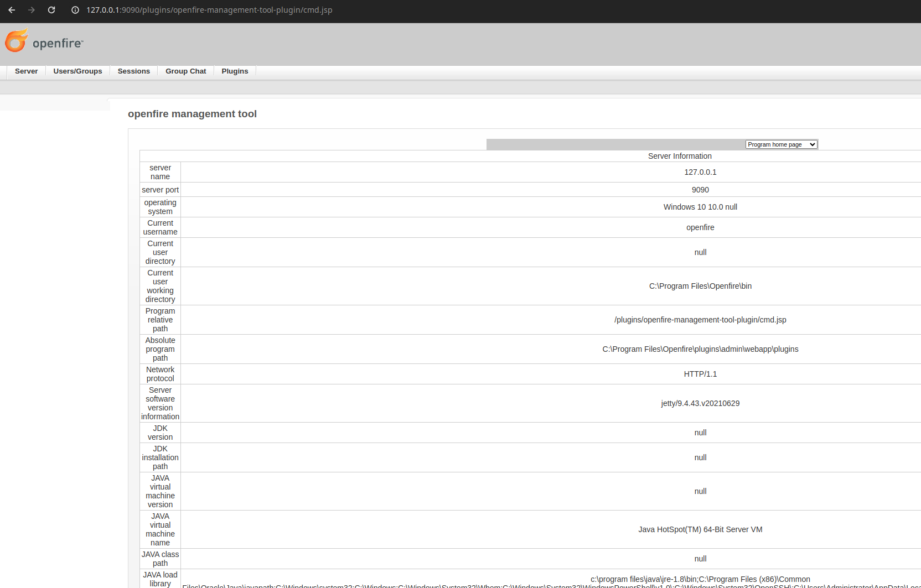Open the Users/Groups tab
Viewport: 921px width, 588px height.
pyautogui.click(x=77, y=71)
